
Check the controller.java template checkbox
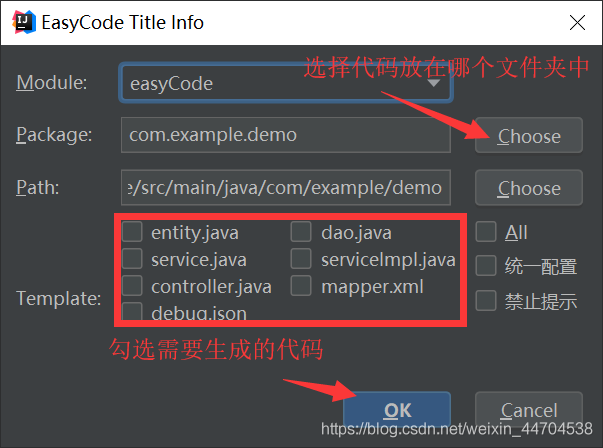132,285
